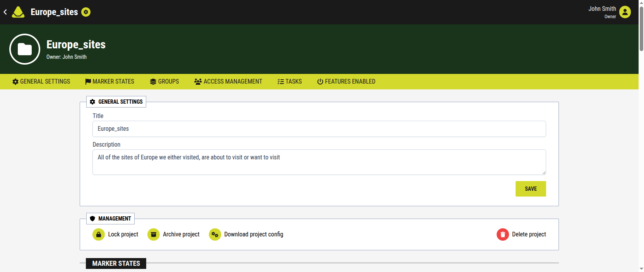
Task: Click the 'Owner: John Smith' text
Action: coord(67,57)
